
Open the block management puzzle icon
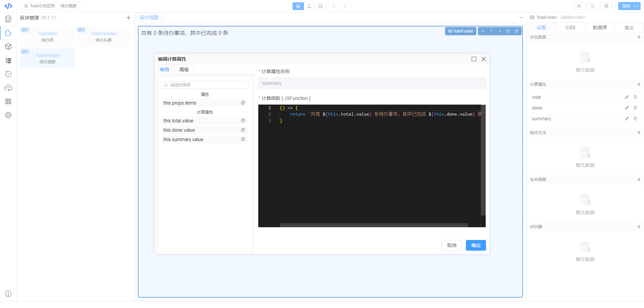tap(8, 33)
